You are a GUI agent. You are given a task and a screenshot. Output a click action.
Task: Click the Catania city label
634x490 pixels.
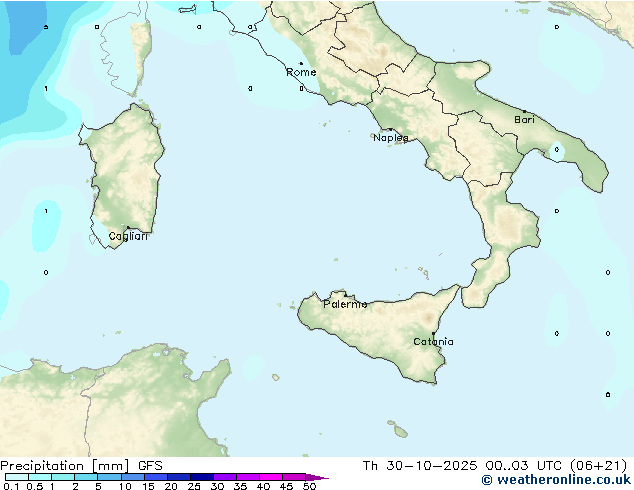click(x=433, y=342)
